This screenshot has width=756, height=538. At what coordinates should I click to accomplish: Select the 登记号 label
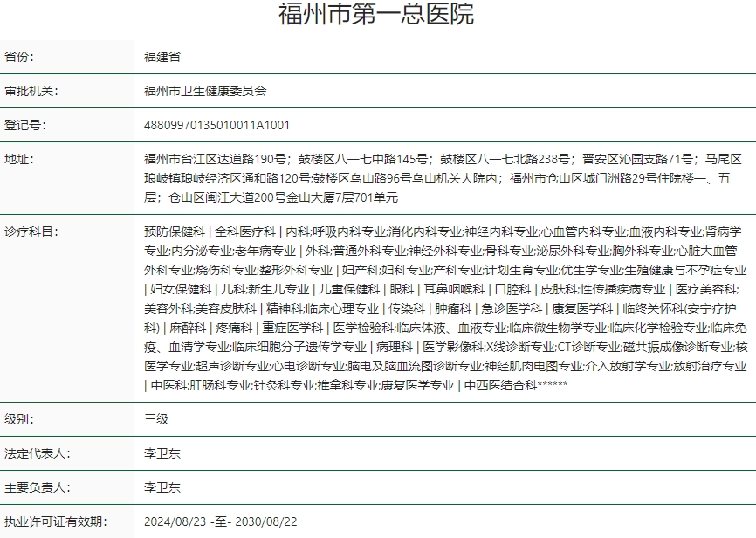25,125
